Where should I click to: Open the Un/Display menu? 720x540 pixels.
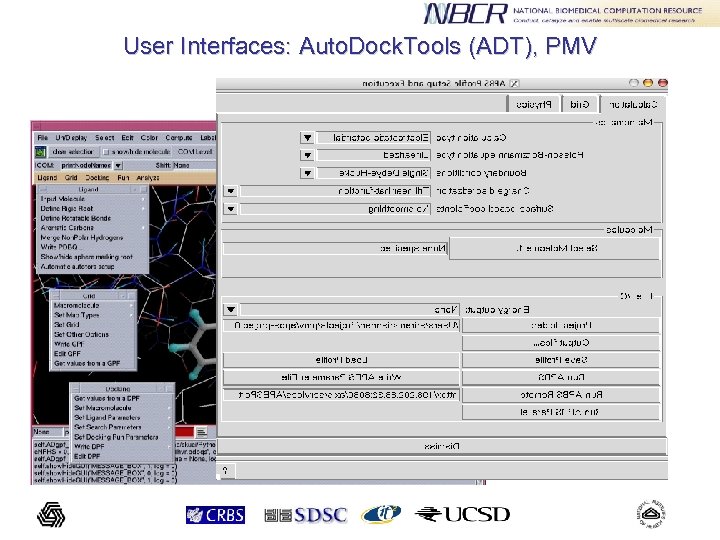pyautogui.click(x=71, y=138)
